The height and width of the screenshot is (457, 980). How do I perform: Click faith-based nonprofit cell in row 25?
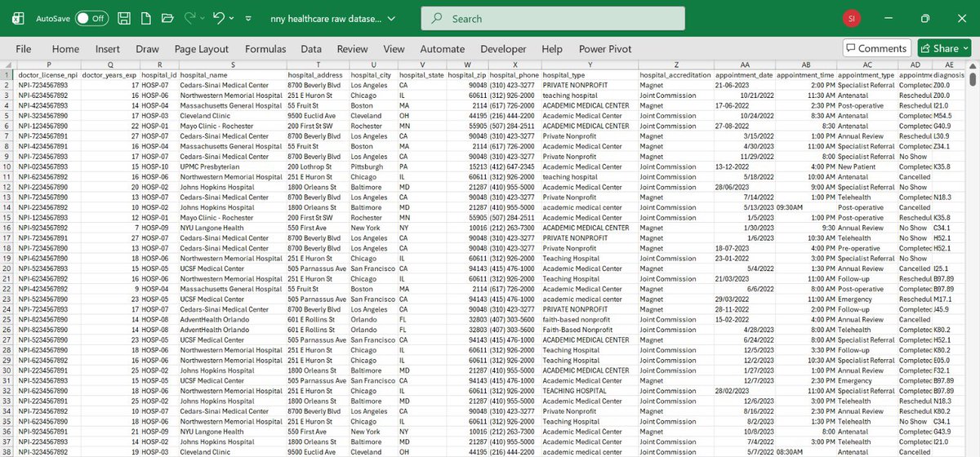coord(589,320)
